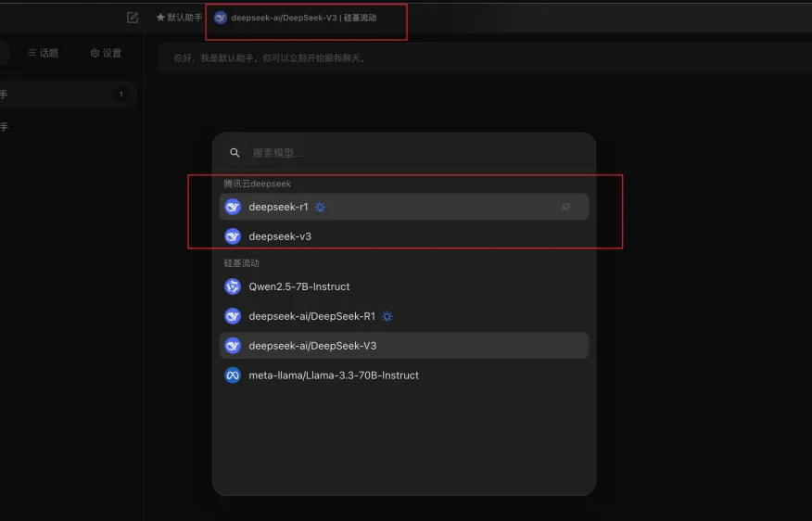Click the Meta logo icon for Llama model
Image resolution: width=812 pixels, height=521 pixels.
click(x=233, y=375)
